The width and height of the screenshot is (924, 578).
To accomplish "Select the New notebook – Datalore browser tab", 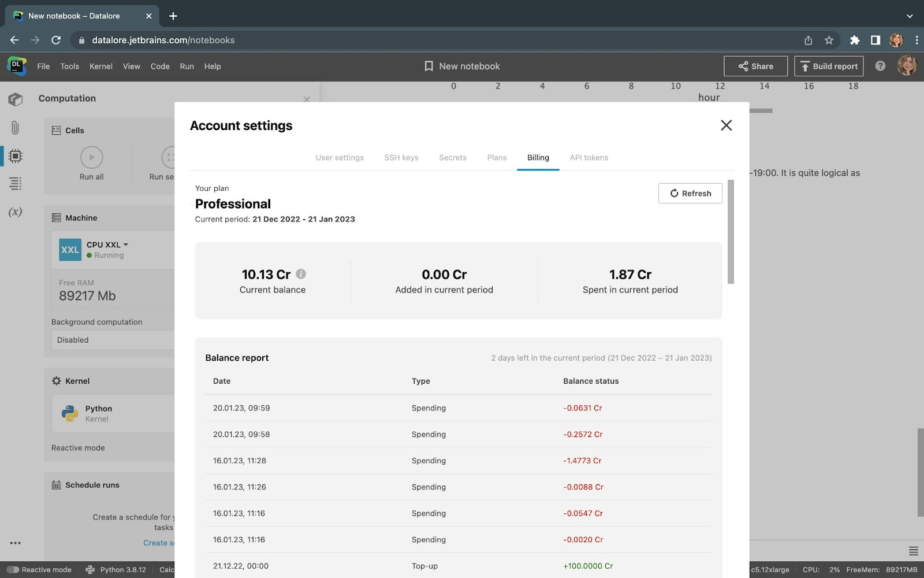I will point(83,16).
